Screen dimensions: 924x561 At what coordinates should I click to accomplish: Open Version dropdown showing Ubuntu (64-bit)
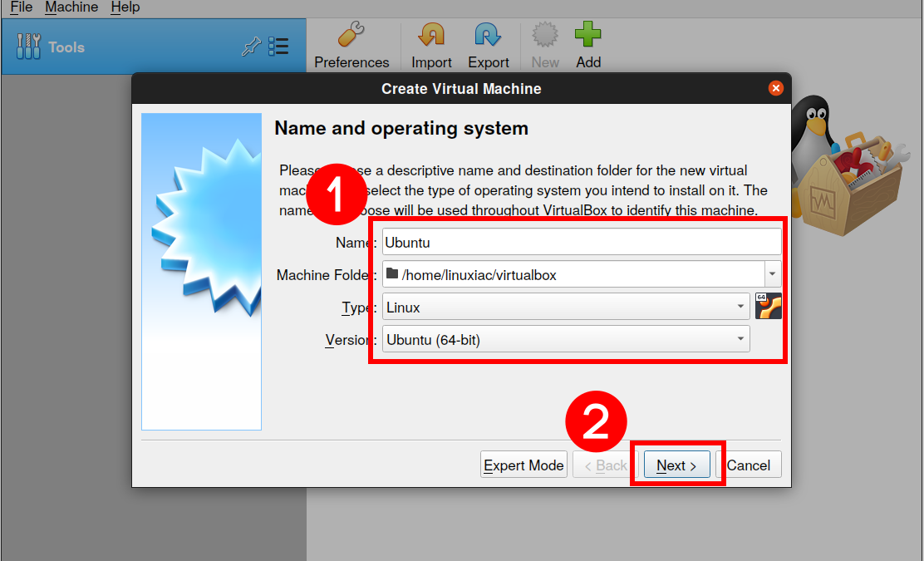(x=567, y=340)
